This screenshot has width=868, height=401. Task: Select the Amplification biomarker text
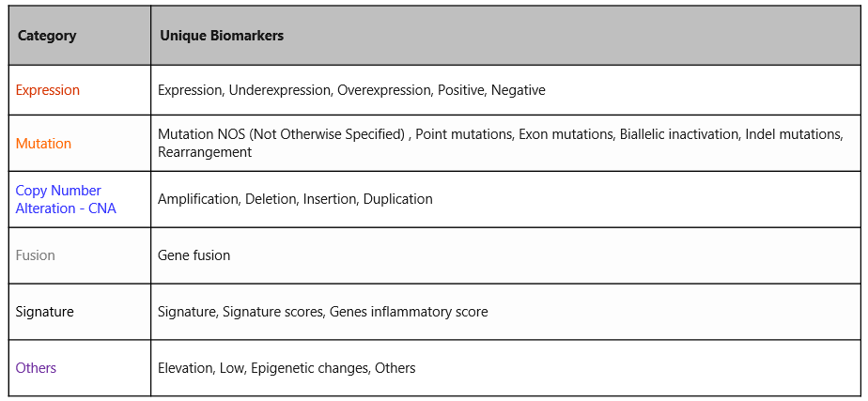tap(197, 199)
